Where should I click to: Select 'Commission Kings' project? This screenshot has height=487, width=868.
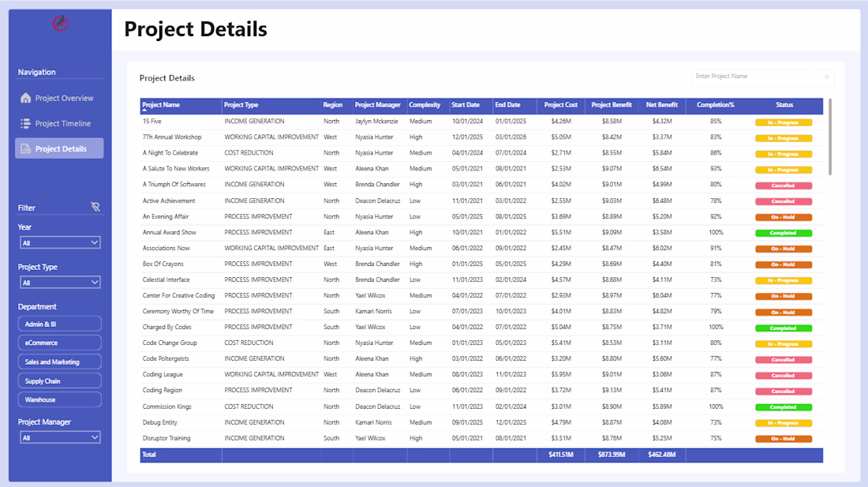[166, 406]
